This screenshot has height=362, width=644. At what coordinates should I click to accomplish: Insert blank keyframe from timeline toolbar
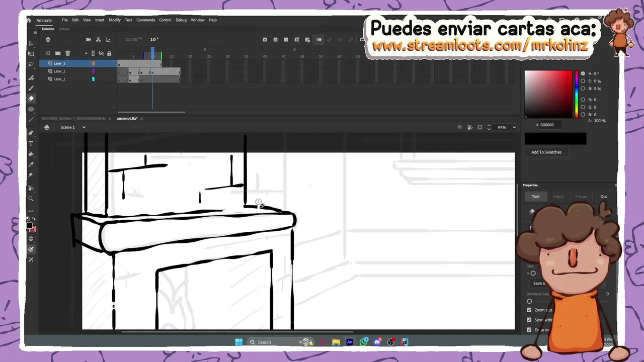(275, 40)
